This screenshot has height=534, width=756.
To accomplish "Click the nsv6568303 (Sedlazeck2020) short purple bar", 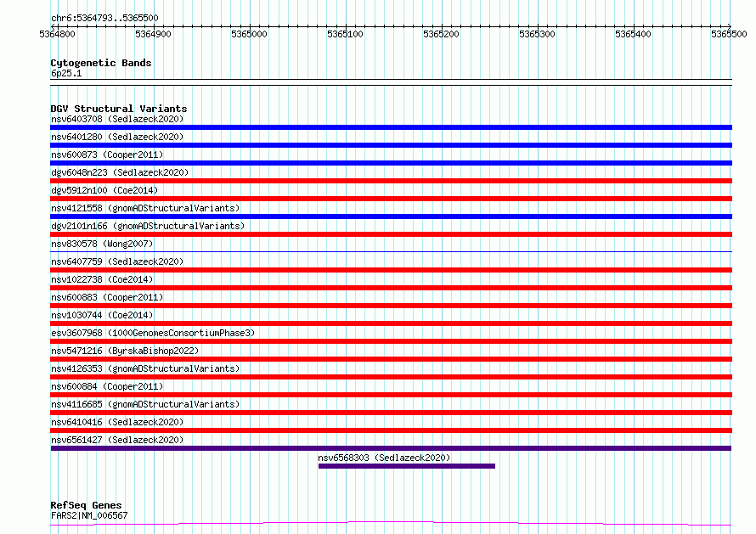I will click(x=406, y=466).
